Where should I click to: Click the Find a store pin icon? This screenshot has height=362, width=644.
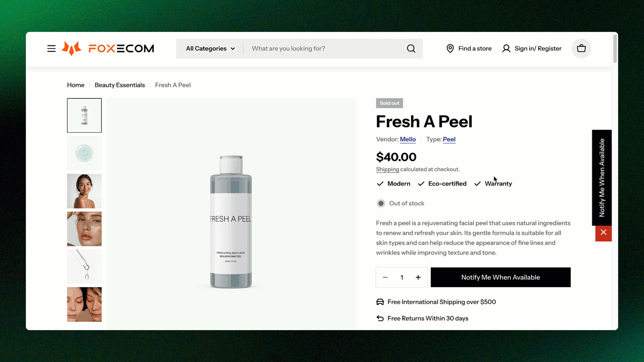point(450,49)
